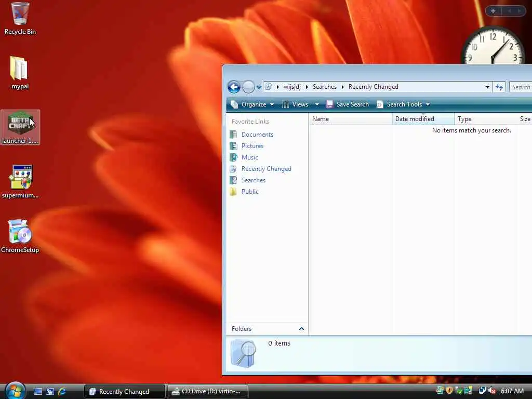Click the greyed-out forward arrow in Explorer
Screen dimensions: 532x399
pyautogui.click(x=248, y=87)
